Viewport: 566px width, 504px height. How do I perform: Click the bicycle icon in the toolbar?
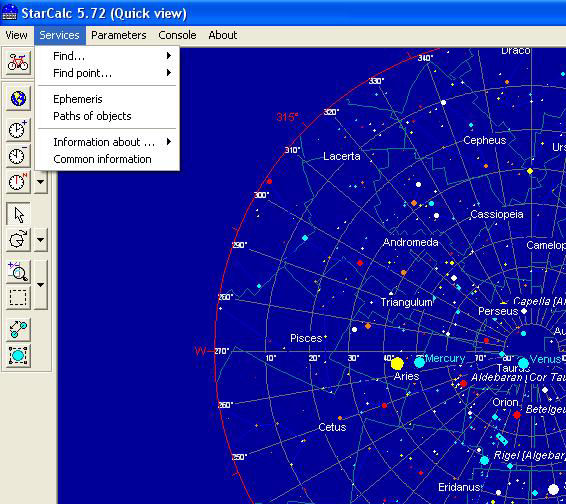tap(18, 62)
